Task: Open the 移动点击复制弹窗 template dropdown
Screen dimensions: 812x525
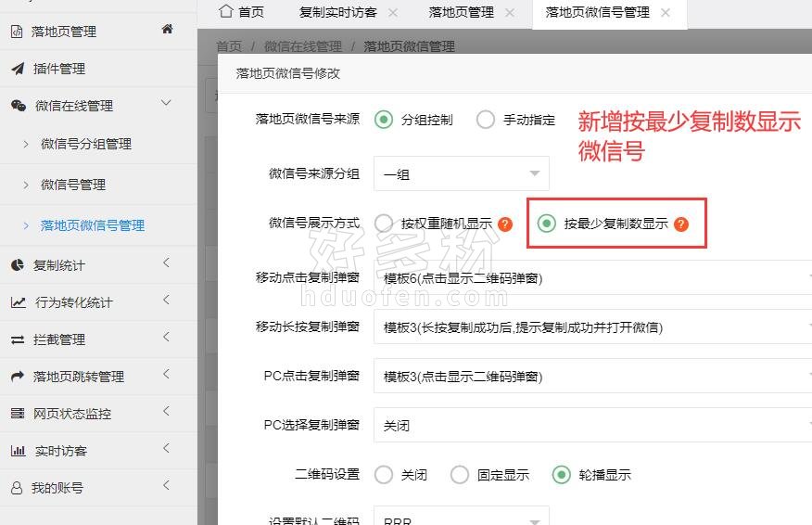Action: 593,277
